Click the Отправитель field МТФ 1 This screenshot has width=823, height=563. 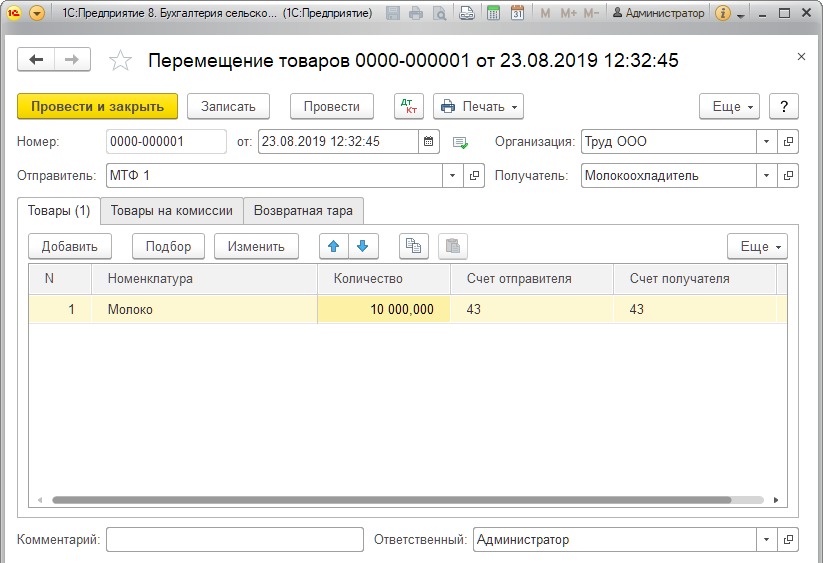click(x=275, y=176)
